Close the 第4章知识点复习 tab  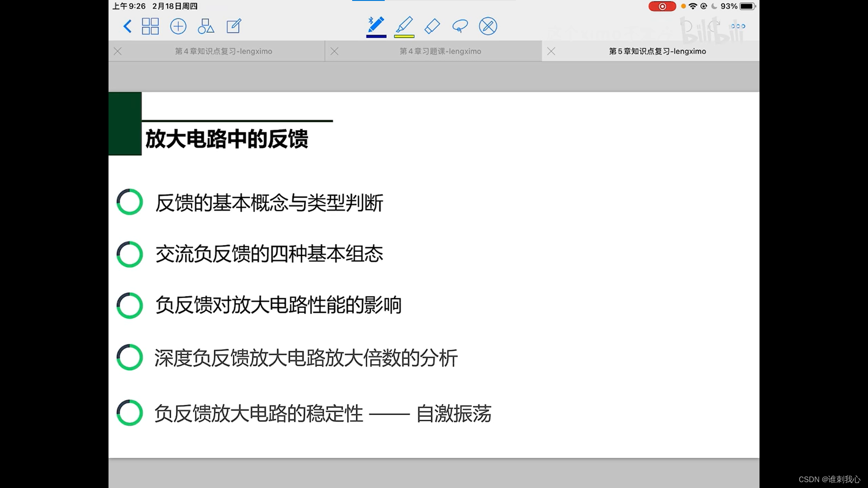click(x=118, y=52)
